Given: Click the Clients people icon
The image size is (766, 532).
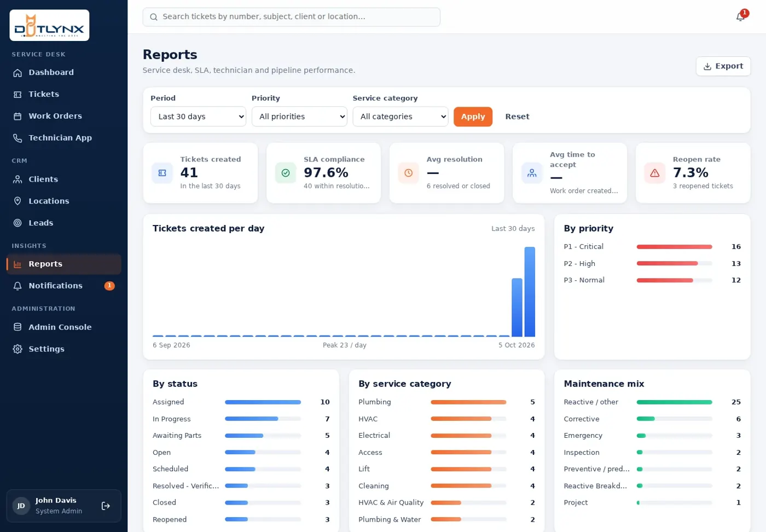Looking at the screenshot, I should click(x=18, y=180).
